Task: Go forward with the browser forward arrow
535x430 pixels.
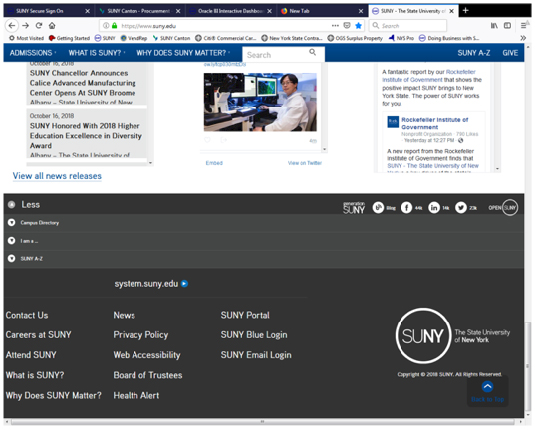Action: tap(26, 26)
